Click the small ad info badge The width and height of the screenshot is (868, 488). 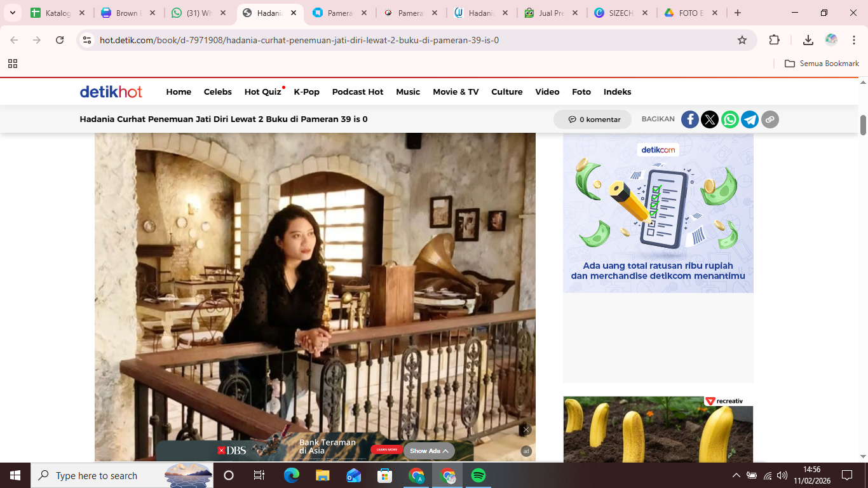click(526, 451)
